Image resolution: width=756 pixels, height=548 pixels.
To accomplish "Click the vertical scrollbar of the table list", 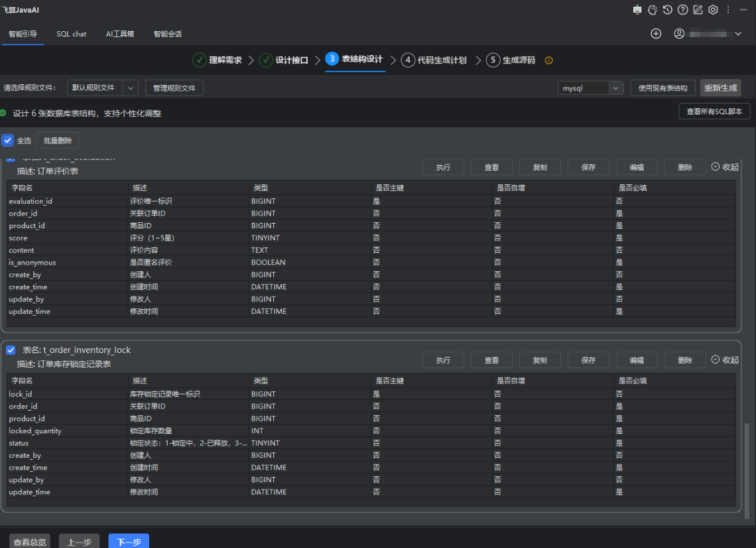I will (749, 471).
